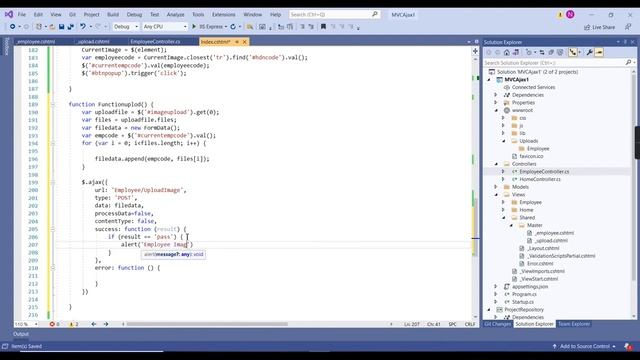Click the Properties wrench icon
640x360 pixels.
pos(590,52)
